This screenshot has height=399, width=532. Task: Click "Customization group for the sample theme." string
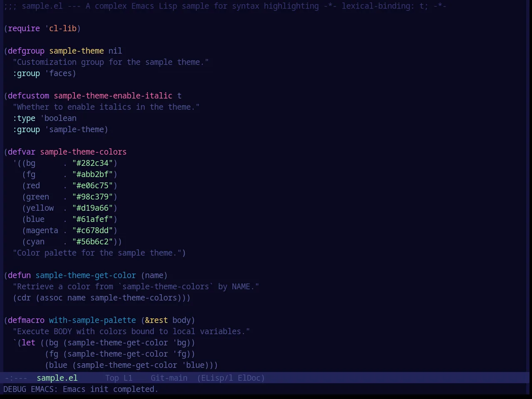[111, 62]
